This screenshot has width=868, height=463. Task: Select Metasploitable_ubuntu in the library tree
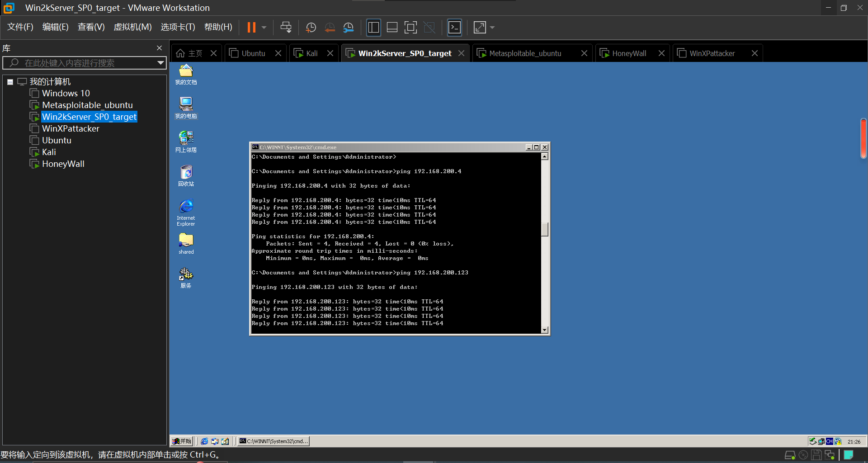pos(87,105)
